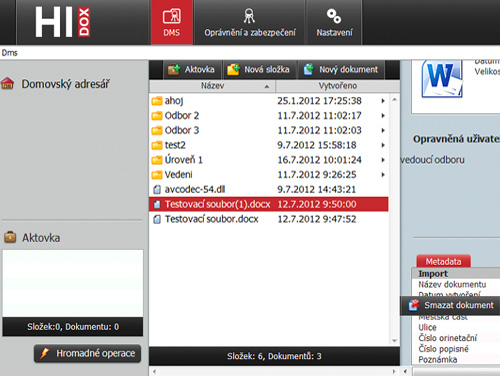The image size is (500, 376).
Task: Expand the arrow on the Odbor 3 row
Action: pos(383,130)
